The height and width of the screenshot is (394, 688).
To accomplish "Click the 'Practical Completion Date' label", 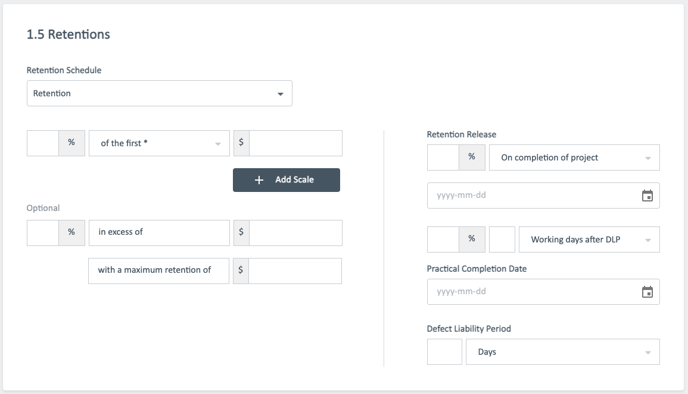I will (477, 269).
